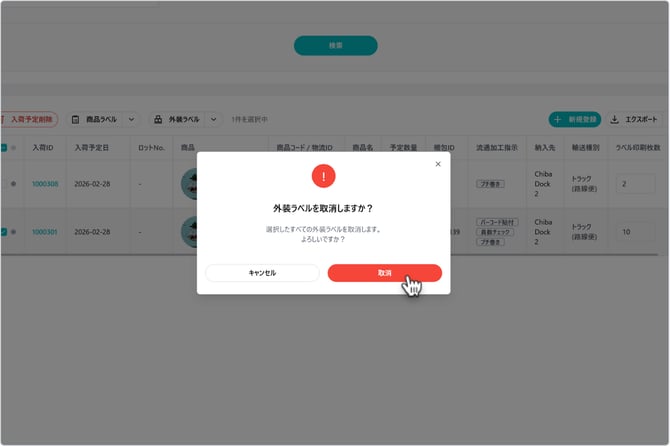Toggle the select-all checkbox in table header
The image size is (670, 446).
[4, 148]
